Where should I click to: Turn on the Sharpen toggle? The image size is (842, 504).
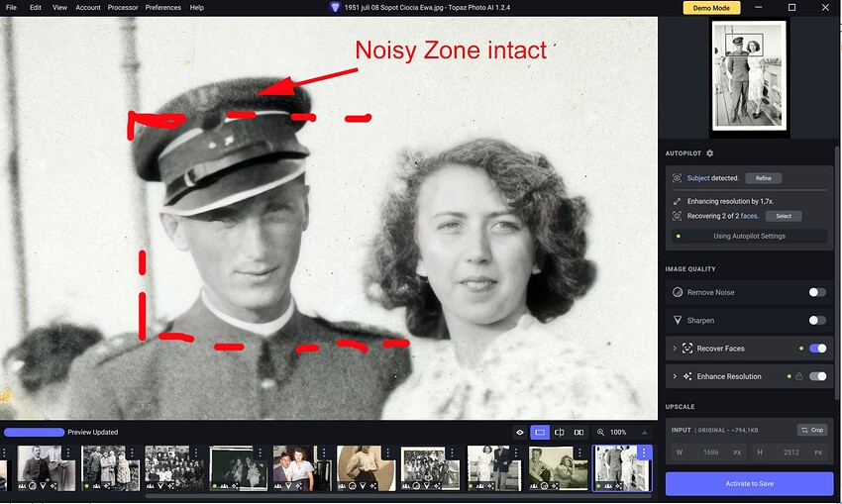(817, 321)
